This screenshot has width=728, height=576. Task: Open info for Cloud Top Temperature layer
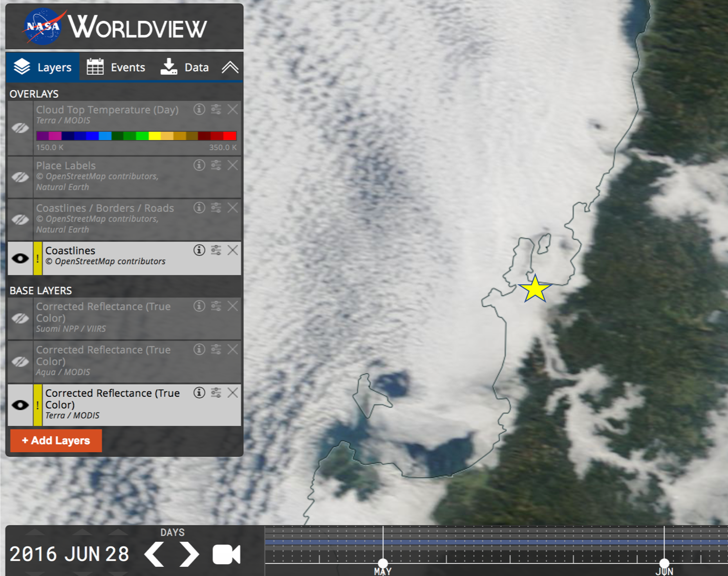pos(199,109)
